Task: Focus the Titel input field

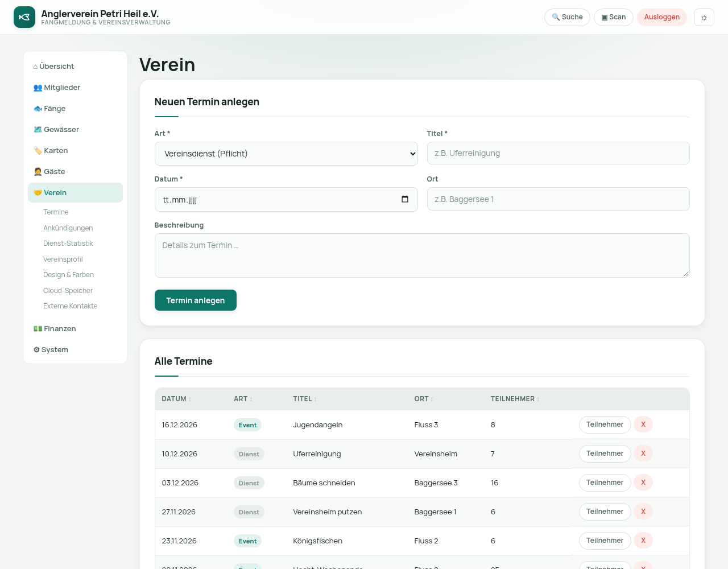Action: coord(559,153)
